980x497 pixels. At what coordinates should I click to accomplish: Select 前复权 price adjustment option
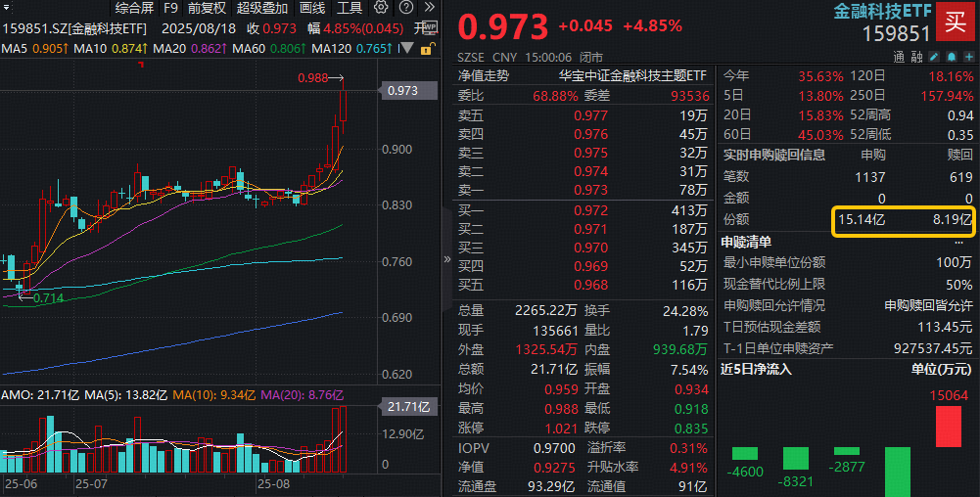207,8
